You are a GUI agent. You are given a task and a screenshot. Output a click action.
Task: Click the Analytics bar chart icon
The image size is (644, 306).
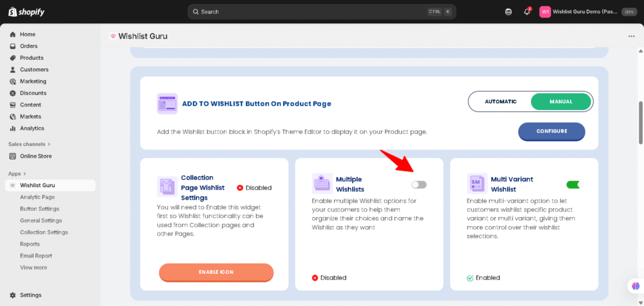coord(13,128)
